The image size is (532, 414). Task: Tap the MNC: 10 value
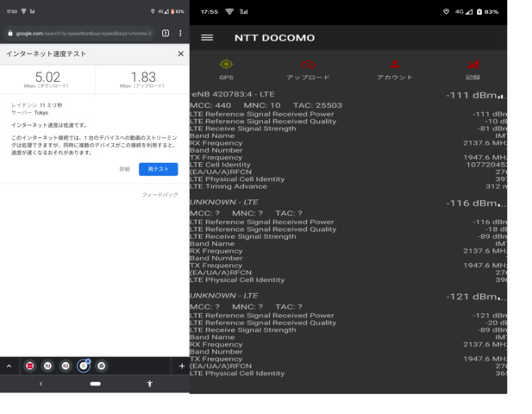(x=262, y=105)
